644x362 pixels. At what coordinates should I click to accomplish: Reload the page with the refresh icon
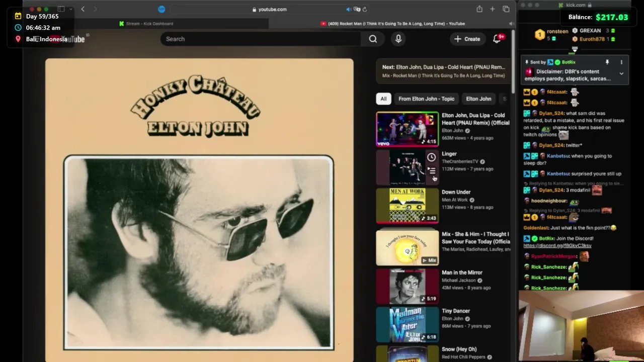365,9
